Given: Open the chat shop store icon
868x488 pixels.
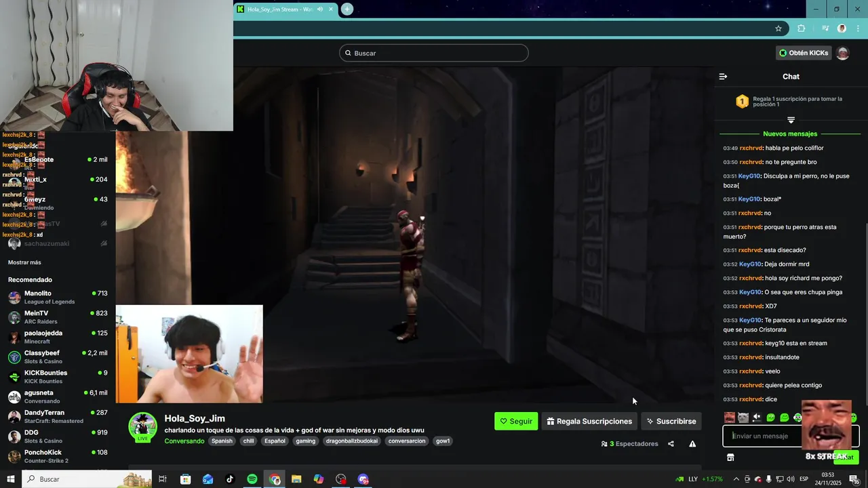Looking at the screenshot, I should click(730, 457).
